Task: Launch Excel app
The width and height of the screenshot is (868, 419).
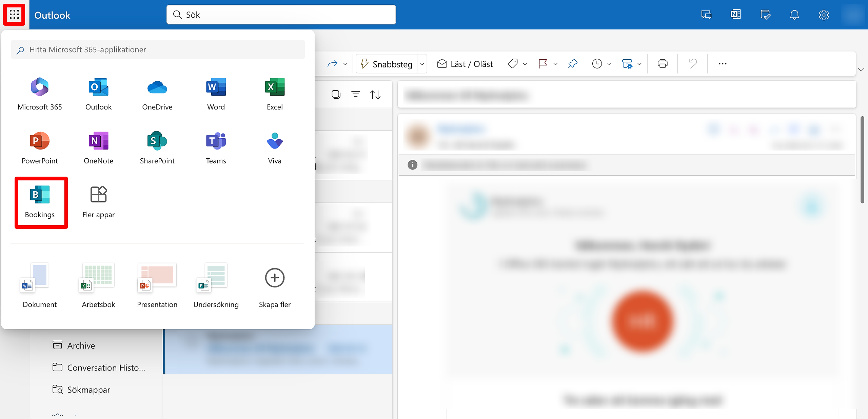Action: pos(275,94)
